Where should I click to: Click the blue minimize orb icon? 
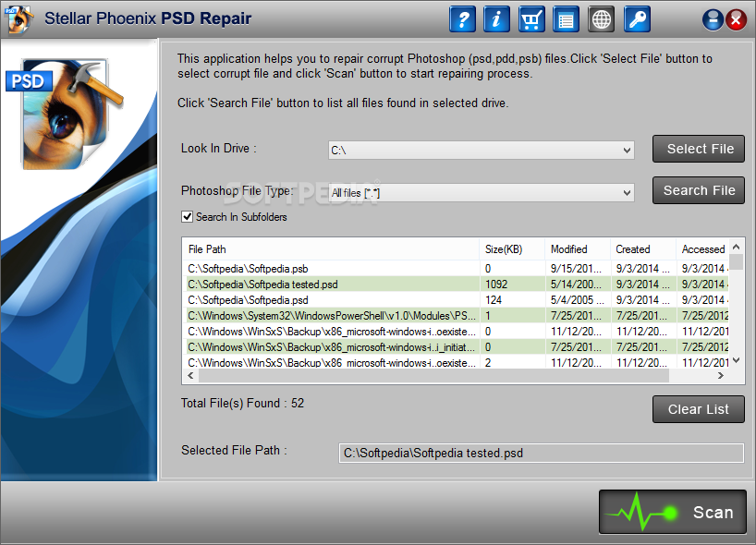click(713, 19)
